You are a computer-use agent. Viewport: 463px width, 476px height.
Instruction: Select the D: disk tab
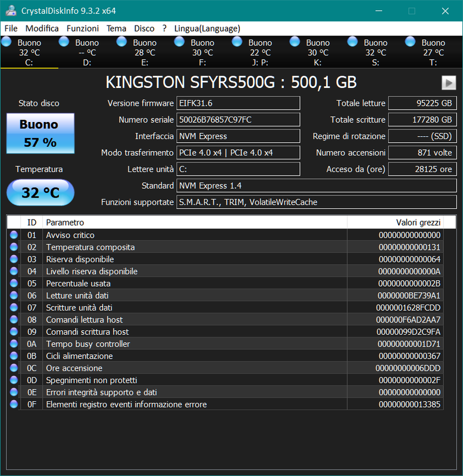point(87,52)
